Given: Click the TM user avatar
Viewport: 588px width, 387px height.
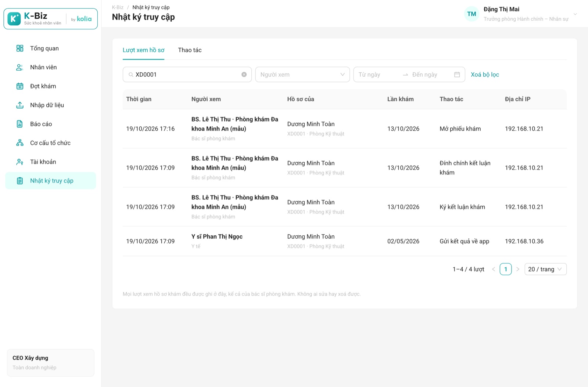Looking at the screenshot, I should coord(472,14).
